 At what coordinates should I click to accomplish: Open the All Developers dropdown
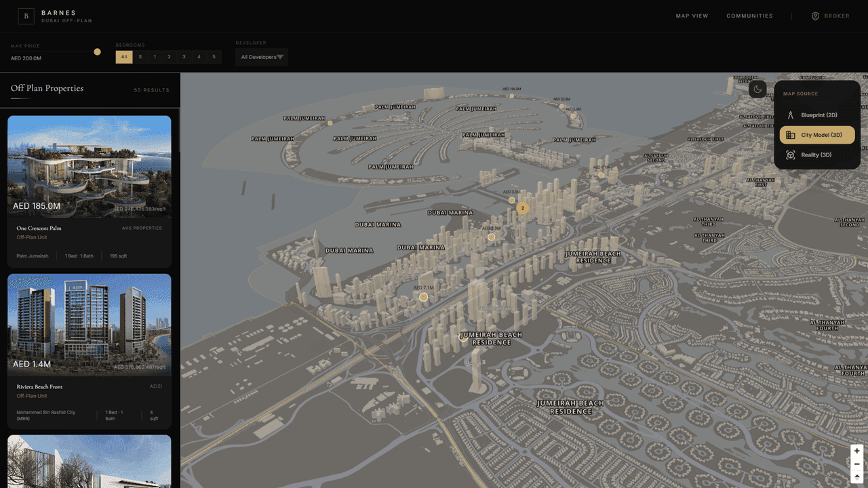[x=262, y=57]
